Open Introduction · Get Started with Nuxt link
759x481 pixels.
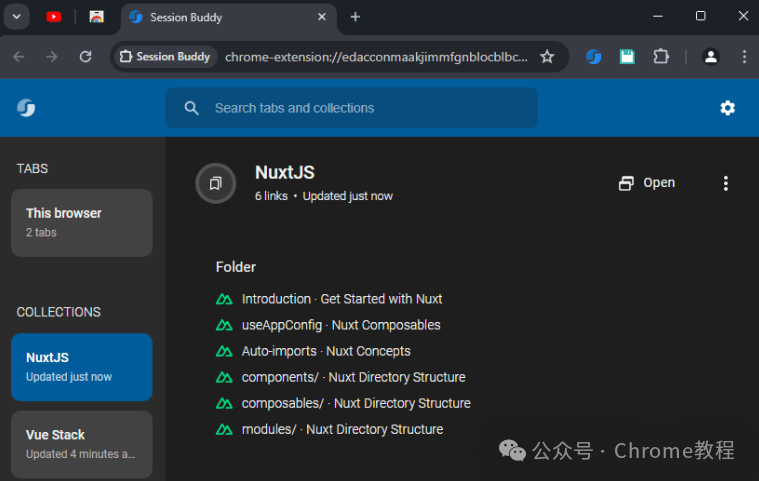[x=342, y=299]
